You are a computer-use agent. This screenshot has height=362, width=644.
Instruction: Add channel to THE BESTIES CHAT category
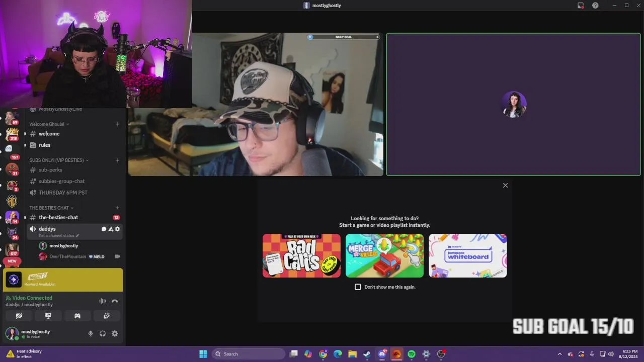(117, 208)
